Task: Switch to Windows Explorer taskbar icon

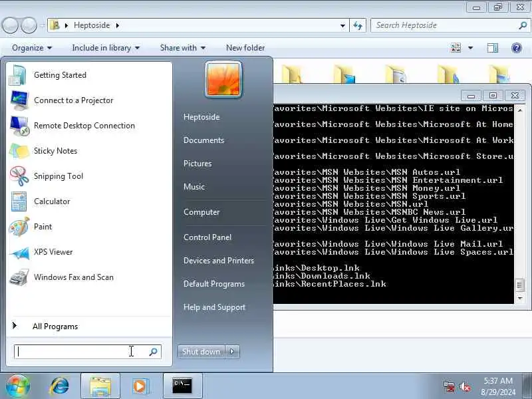Action: [100, 386]
